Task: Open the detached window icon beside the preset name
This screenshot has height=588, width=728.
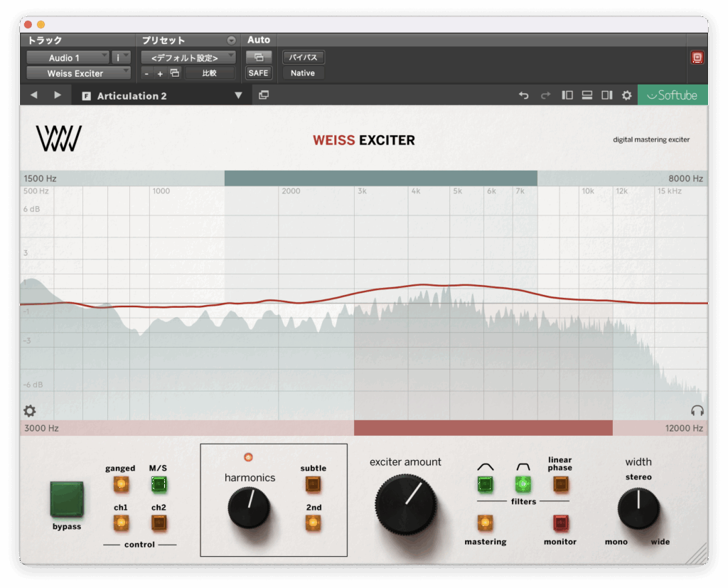Action: coord(264,95)
